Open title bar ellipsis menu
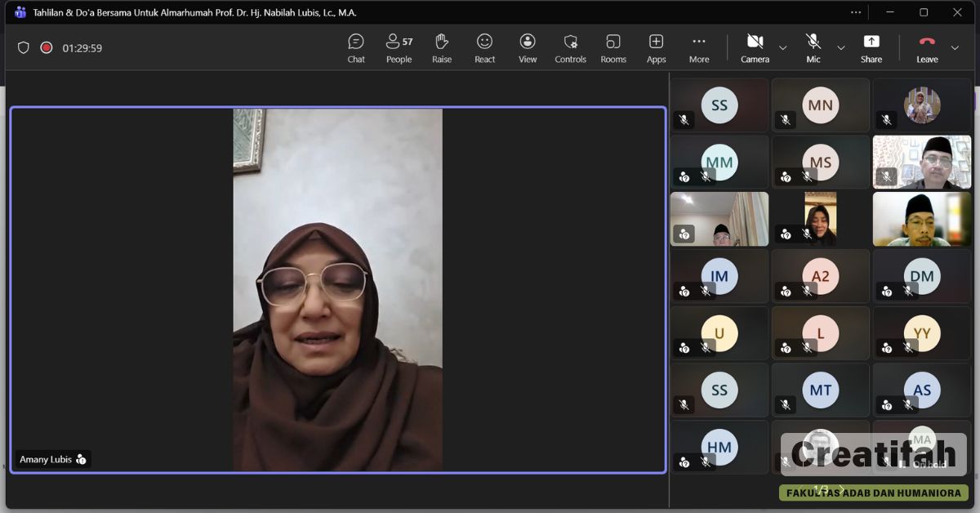 click(856, 12)
